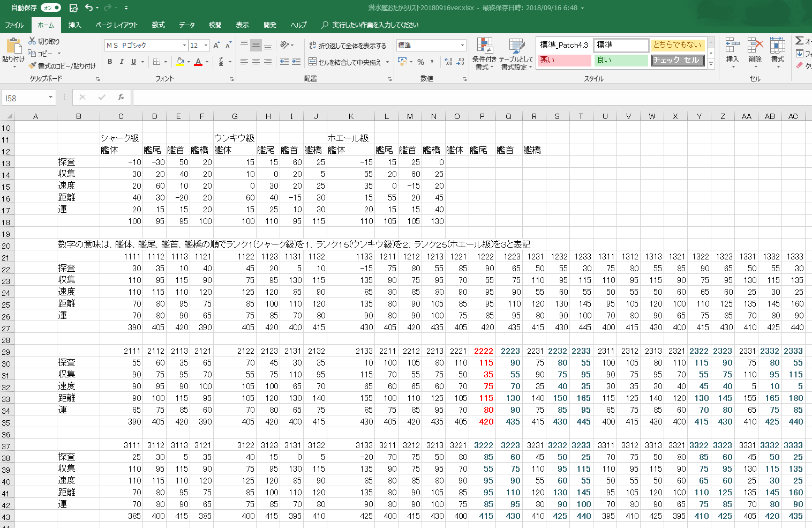Viewport: 812px width, 528px height.
Task: Click the Undo arrow icon
Action: coord(88,8)
